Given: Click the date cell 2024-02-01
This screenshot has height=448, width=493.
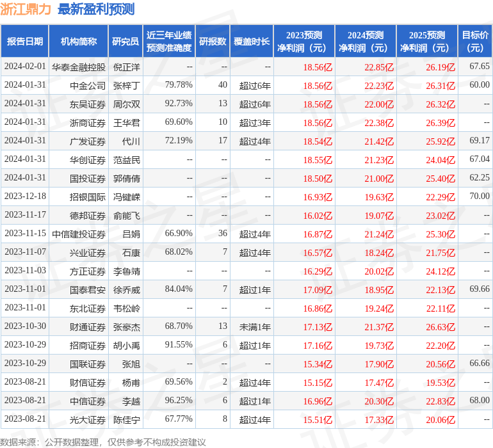Looking at the screenshot, I should pos(25,67).
